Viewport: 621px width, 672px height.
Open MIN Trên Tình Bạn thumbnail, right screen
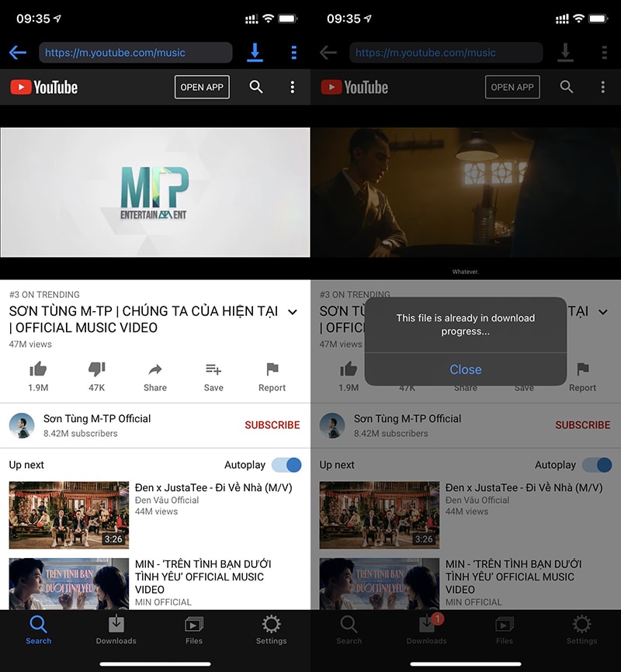click(380, 584)
